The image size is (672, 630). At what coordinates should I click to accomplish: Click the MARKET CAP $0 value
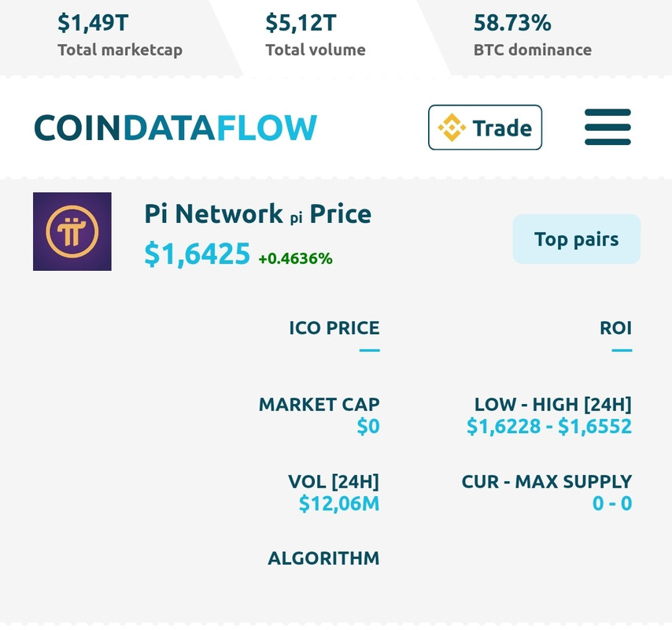point(367,427)
